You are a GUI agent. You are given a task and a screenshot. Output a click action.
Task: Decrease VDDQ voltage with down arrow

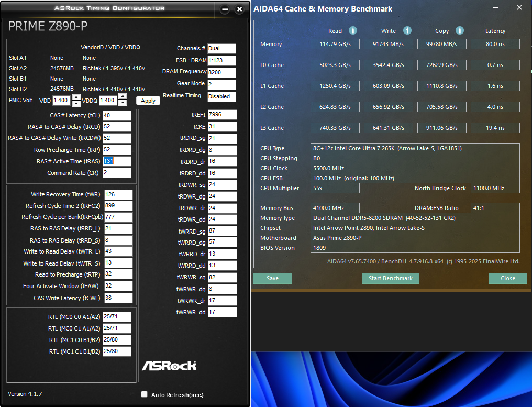123,102
